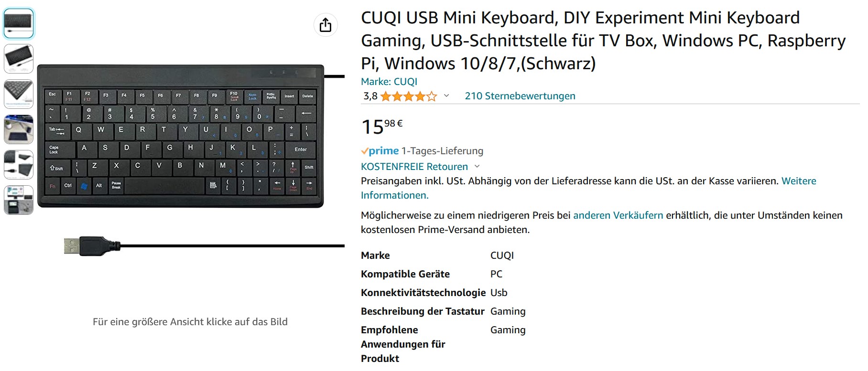The width and height of the screenshot is (868, 371).
Task: Open the star rating breakdown chevron
Action: click(x=446, y=96)
